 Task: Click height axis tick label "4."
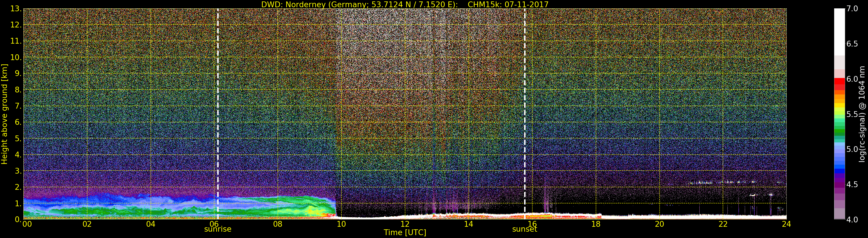pos(18,155)
